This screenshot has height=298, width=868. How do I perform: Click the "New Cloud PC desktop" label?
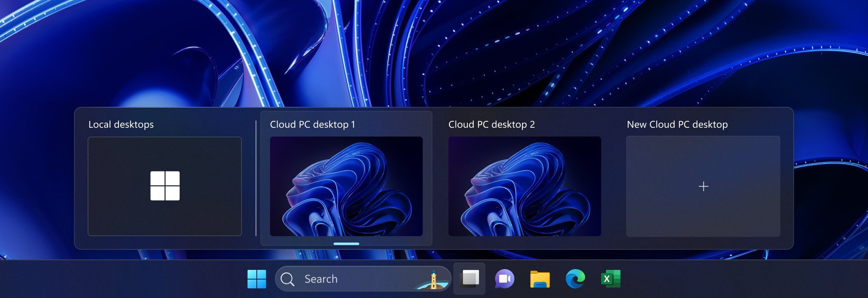pos(677,125)
